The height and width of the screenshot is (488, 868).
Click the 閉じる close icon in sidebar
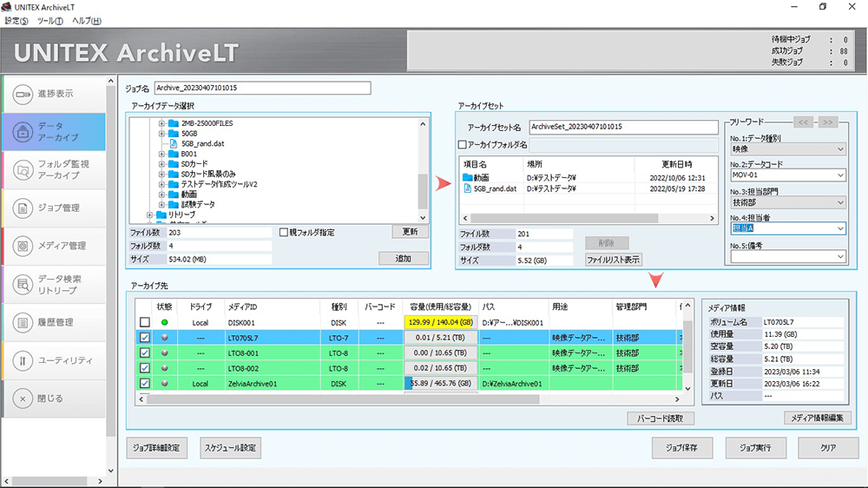point(23,399)
